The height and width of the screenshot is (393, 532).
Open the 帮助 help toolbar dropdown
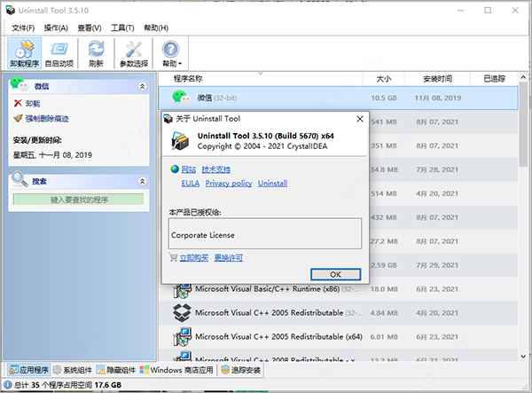pyautogui.click(x=171, y=53)
